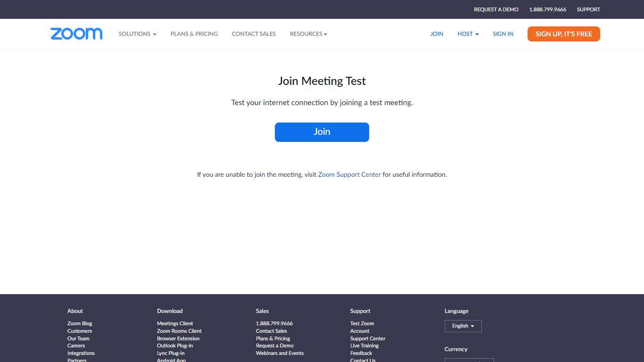Open Careers footer link
Screen dimensions: 644x362
point(76,346)
